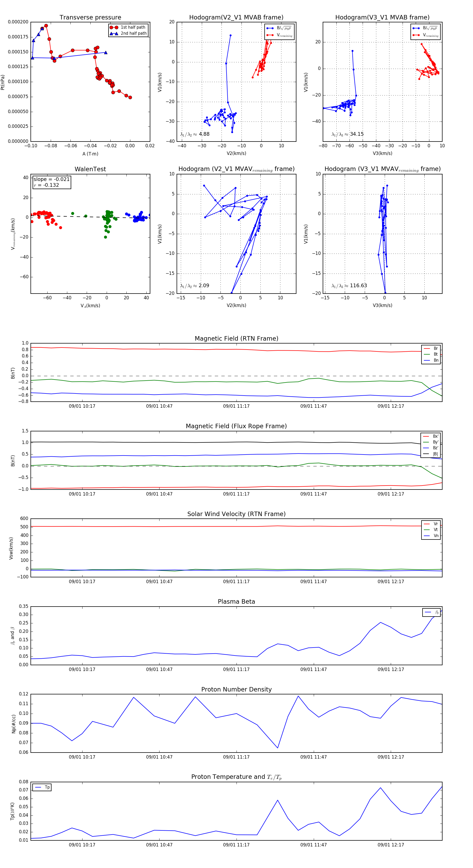Click '09/01 12:17' tick under Proton Number Density
Viewport: 473px width, 868px height.
390,757
